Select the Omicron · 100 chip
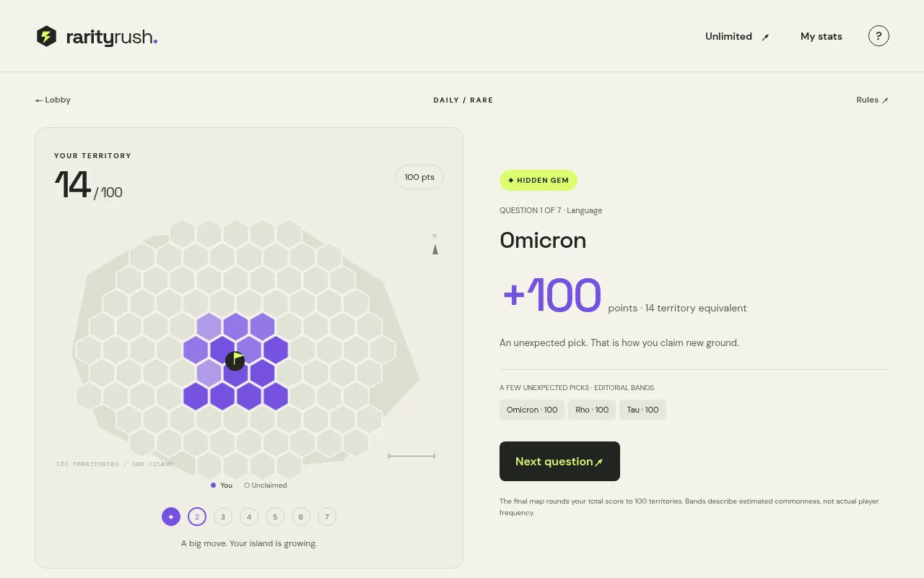Screen dimensions: 924x578 (532, 410)
